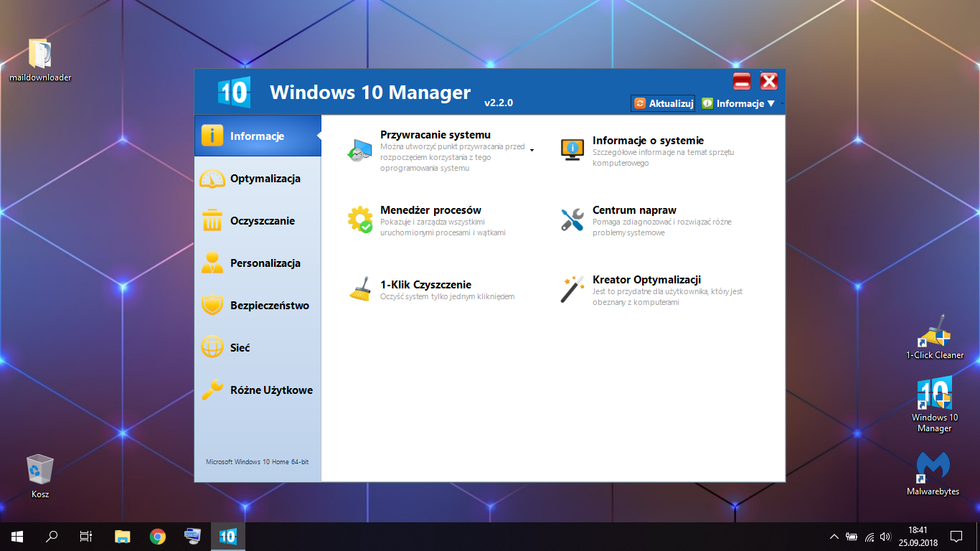Click the Bezpieczeństwo shield icon

click(212, 305)
